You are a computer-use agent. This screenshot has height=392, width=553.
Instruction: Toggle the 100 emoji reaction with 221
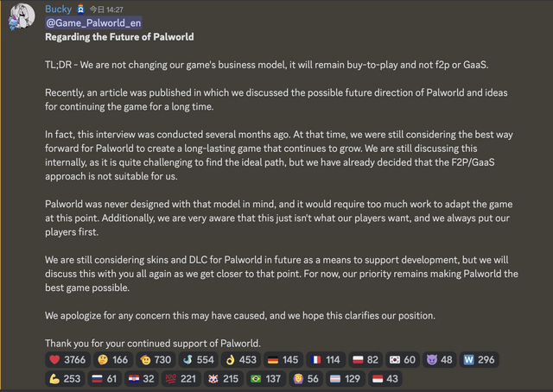[x=181, y=378]
